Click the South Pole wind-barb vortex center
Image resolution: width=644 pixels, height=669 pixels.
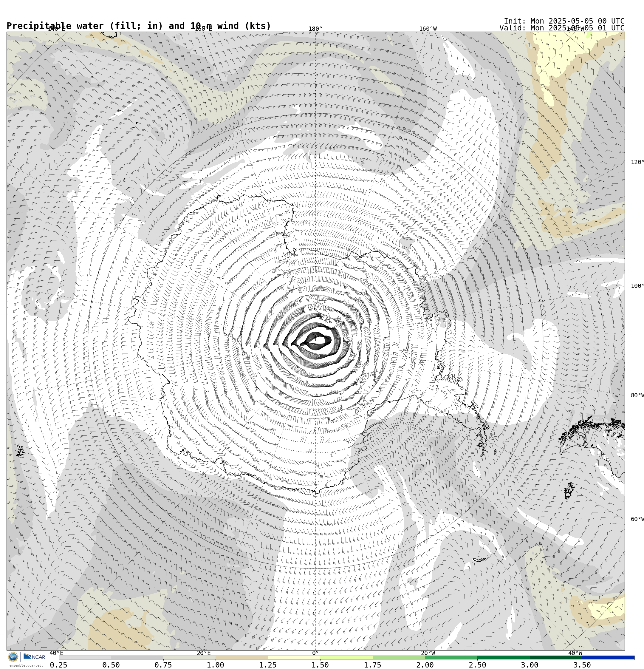[x=315, y=341]
